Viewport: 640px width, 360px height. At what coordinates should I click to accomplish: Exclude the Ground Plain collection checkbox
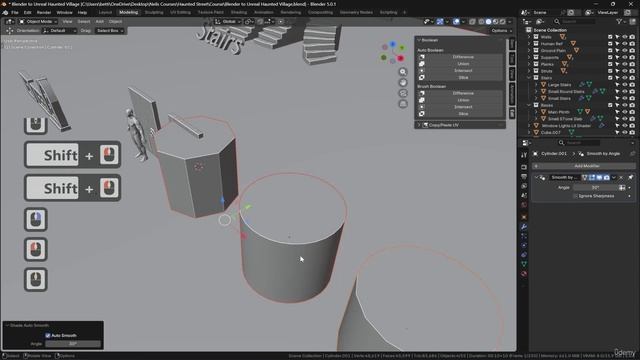pos(610,51)
